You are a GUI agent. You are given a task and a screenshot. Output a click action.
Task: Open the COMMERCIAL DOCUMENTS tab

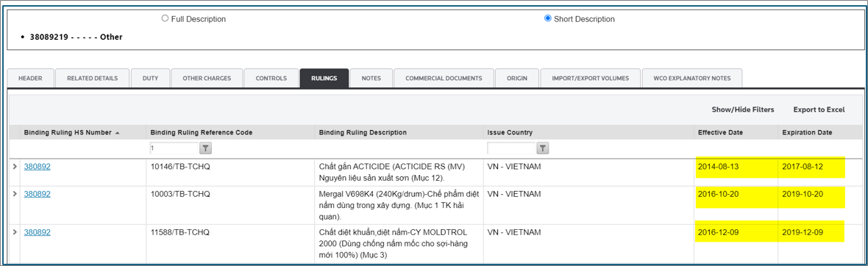tap(444, 79)
